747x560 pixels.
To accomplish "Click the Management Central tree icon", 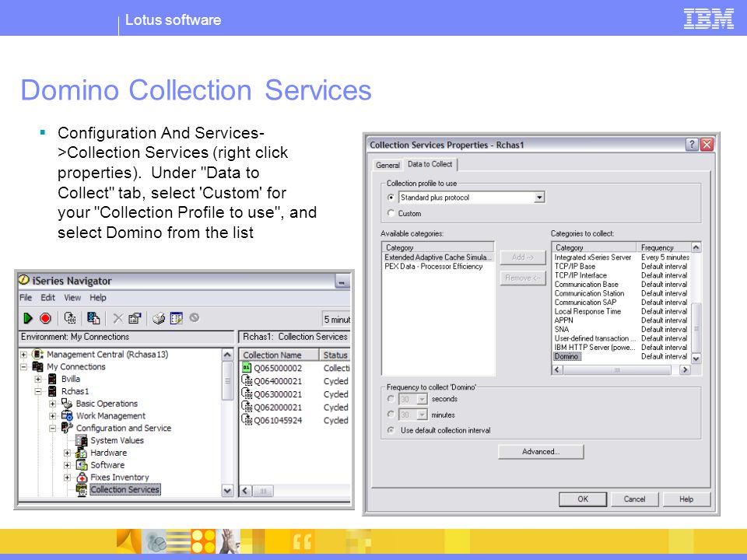I will coord(37,355).
